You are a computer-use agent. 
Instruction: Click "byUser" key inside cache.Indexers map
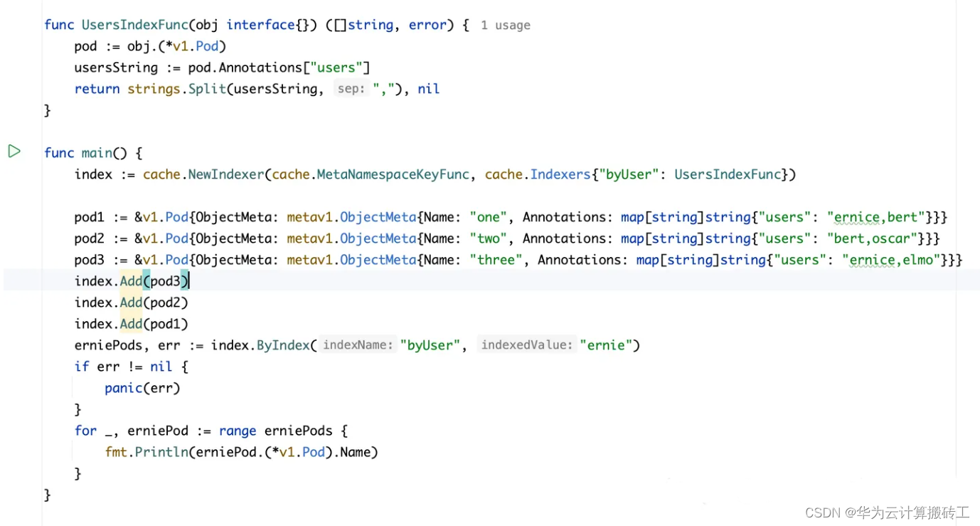[629, 174]
